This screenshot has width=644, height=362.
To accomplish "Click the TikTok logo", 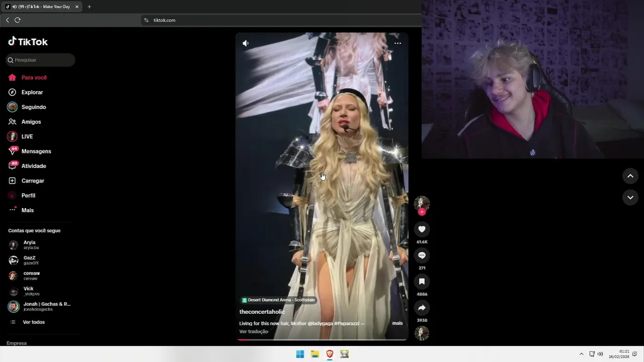I will (x=28, y=42).
